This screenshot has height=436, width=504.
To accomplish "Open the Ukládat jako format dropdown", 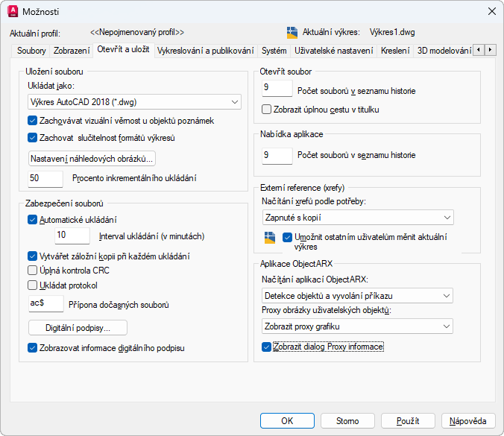I will point(134,101).
